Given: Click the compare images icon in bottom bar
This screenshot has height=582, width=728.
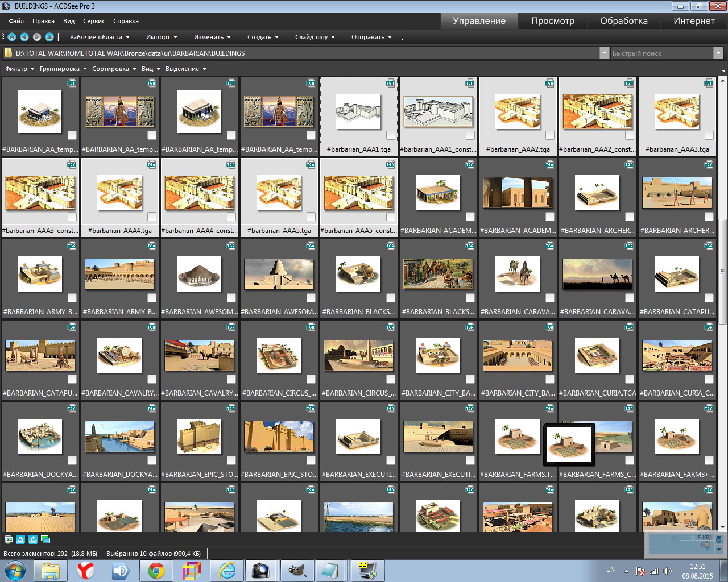Looking at the screenshot, I should pyautogui.click(x=45, y=539).
